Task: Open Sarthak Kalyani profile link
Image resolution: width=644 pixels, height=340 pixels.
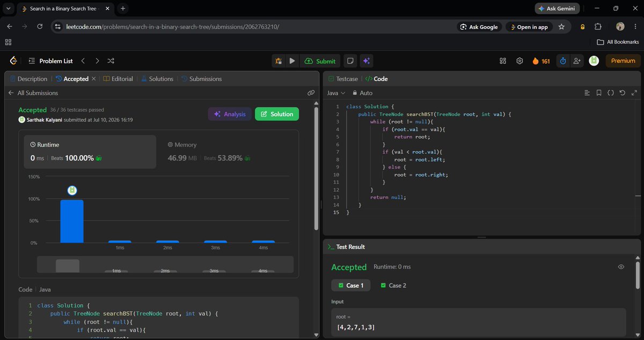Action: click(44, 120)
